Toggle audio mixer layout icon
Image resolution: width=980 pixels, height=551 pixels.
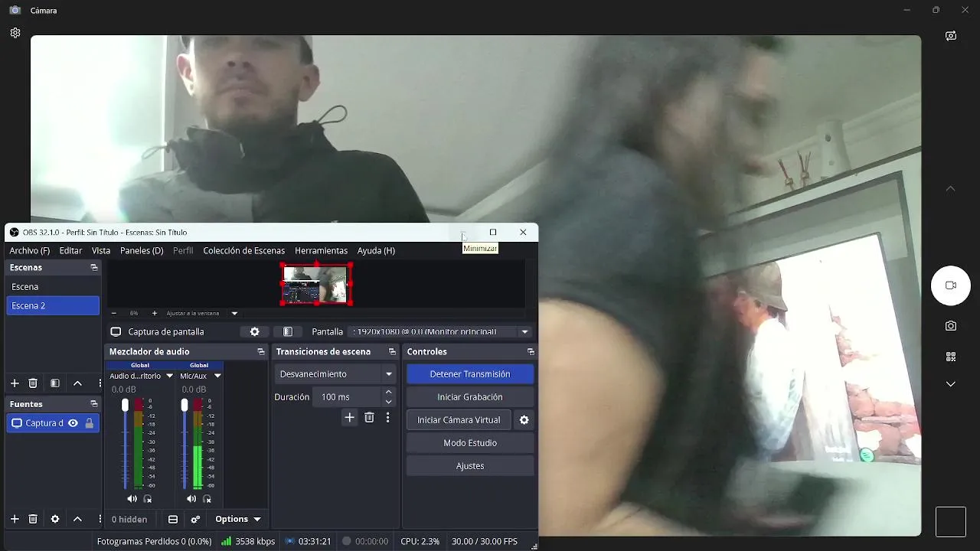pyautogui.click(x=173, y=520)
